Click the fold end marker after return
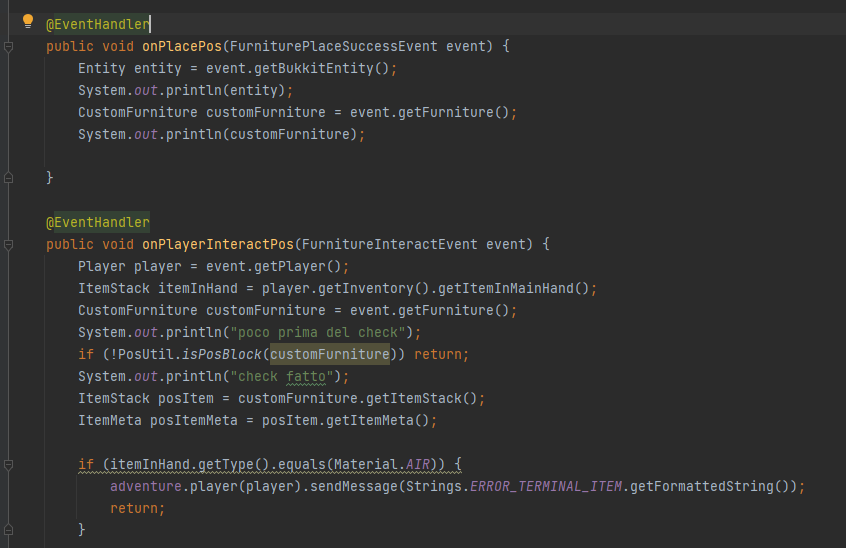Image resolution: width=846 pixels, height=548 pixels. [x=9, y=530]
